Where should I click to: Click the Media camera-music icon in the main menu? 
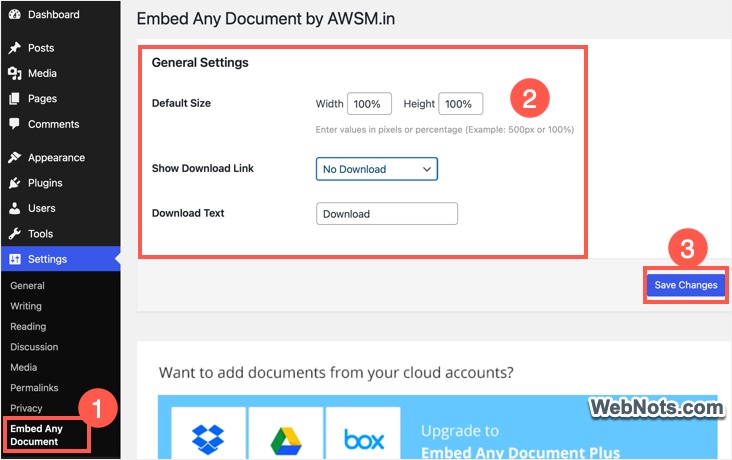15,73
